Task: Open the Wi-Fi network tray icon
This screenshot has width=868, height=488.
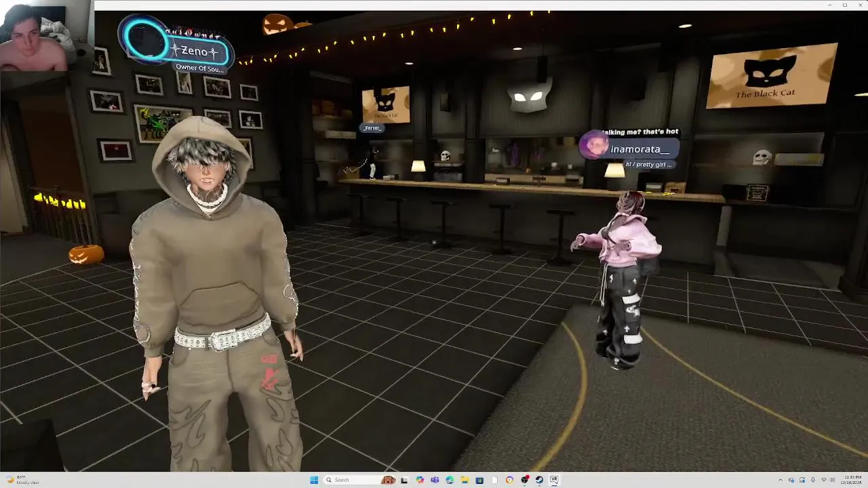Action: click(824, 480)
